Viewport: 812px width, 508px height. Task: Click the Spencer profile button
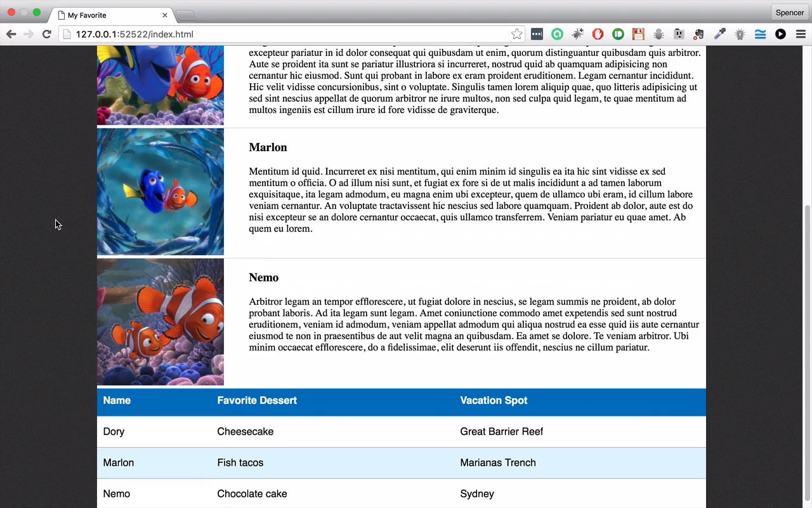coord(790,13)
